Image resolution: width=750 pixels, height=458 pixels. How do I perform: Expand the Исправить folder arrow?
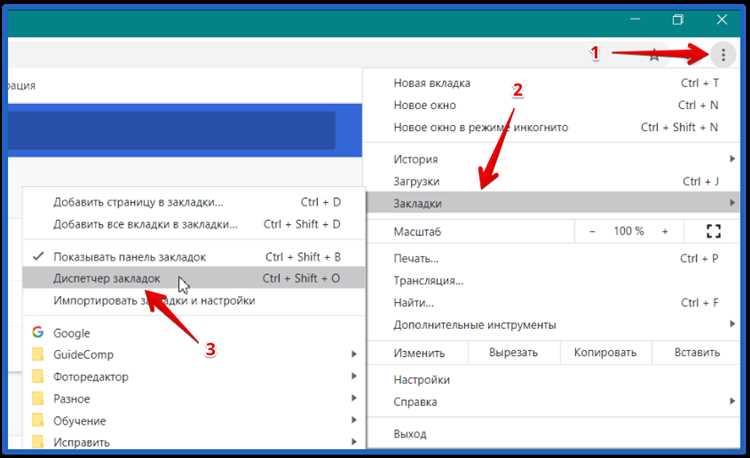pyautogui.click(x=354, y=442)
